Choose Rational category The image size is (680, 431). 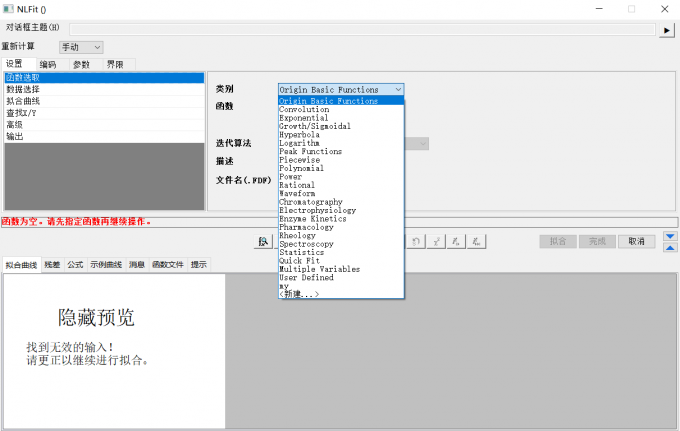[x=341, y=185]
